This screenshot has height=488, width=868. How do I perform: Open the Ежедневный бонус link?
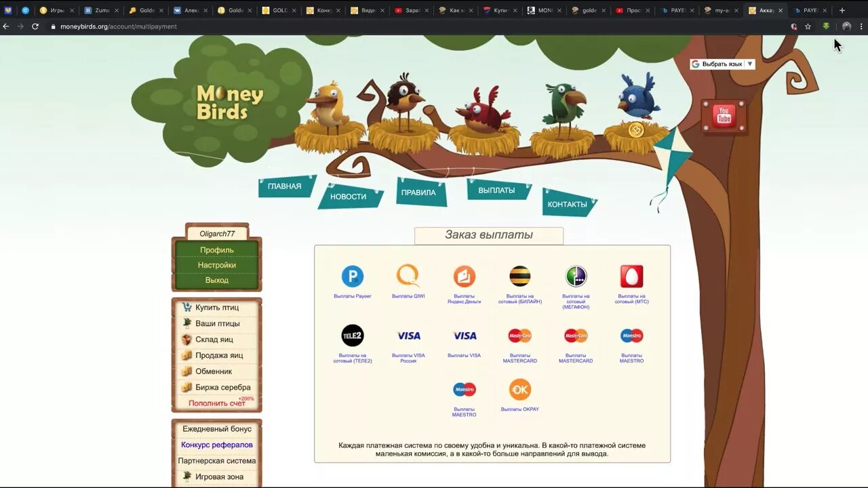217,429
